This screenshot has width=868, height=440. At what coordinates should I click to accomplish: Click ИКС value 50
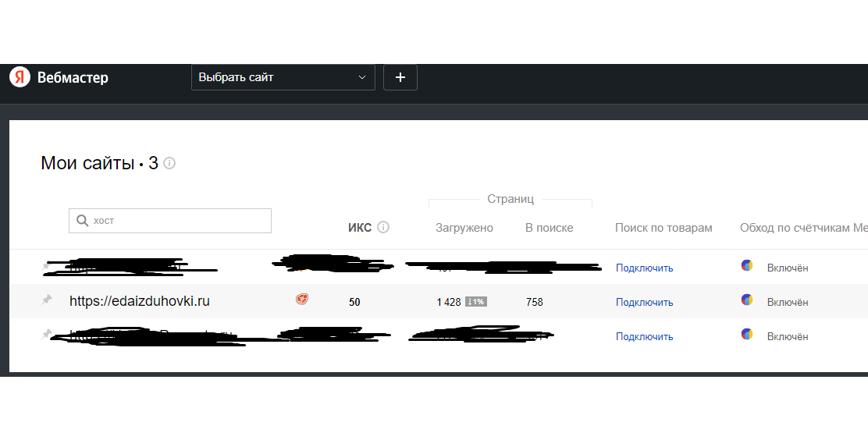354,302
